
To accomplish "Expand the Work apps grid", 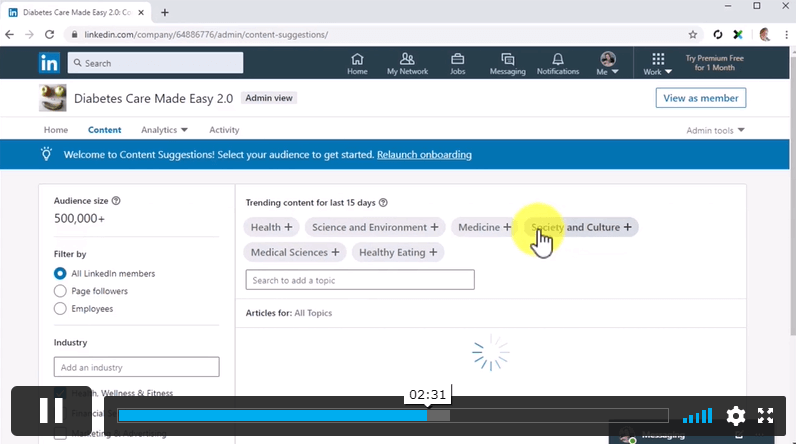I will click(657, 64).
